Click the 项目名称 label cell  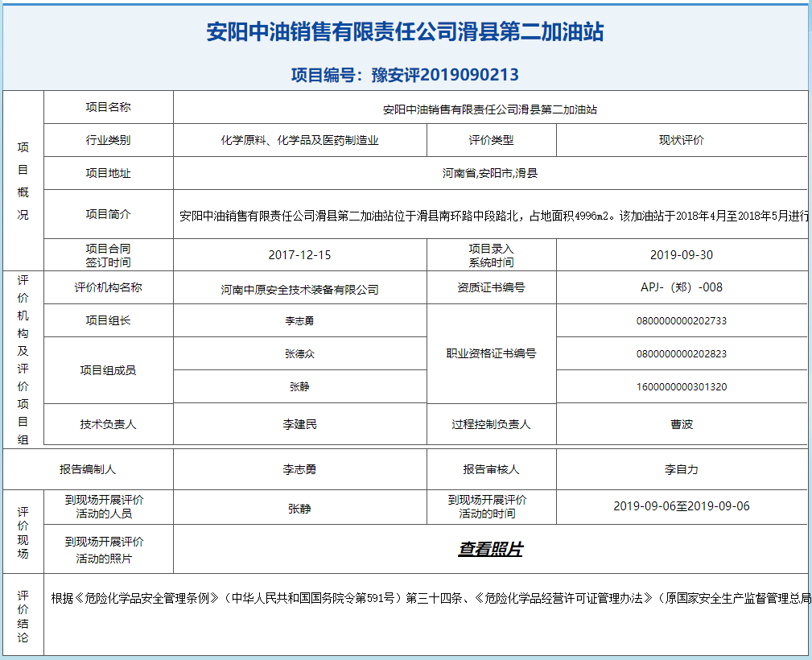pos(108,107)
